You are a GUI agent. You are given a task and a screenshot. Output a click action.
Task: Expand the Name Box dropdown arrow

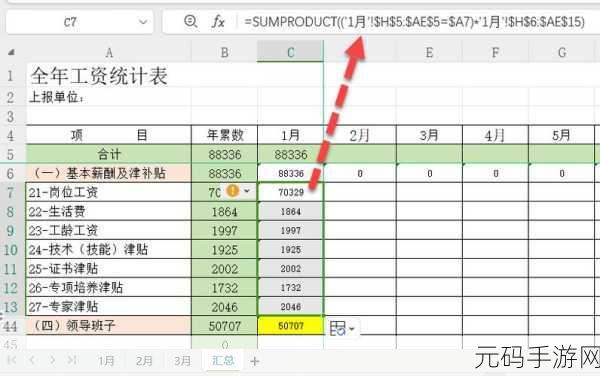(x=143, y=22)
